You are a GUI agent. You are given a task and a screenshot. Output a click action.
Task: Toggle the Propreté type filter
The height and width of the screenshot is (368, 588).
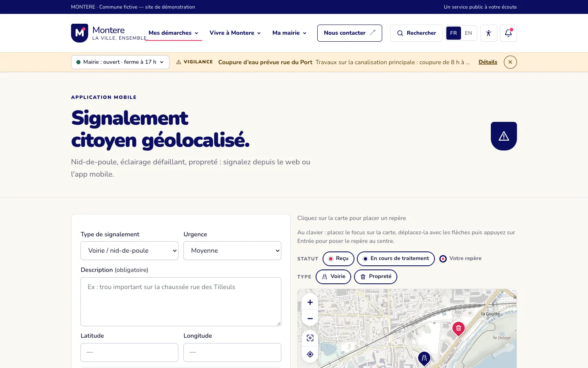[x=376, y=277]
